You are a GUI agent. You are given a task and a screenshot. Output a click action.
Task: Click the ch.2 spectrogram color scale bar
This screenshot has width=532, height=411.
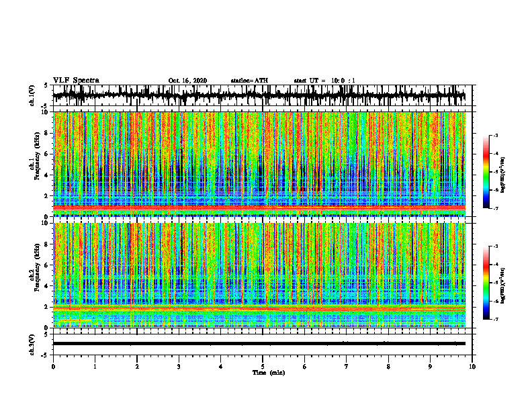486,283
